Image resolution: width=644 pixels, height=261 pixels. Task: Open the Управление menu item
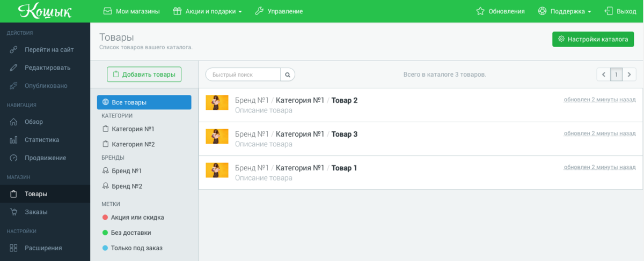pos(279,11)
